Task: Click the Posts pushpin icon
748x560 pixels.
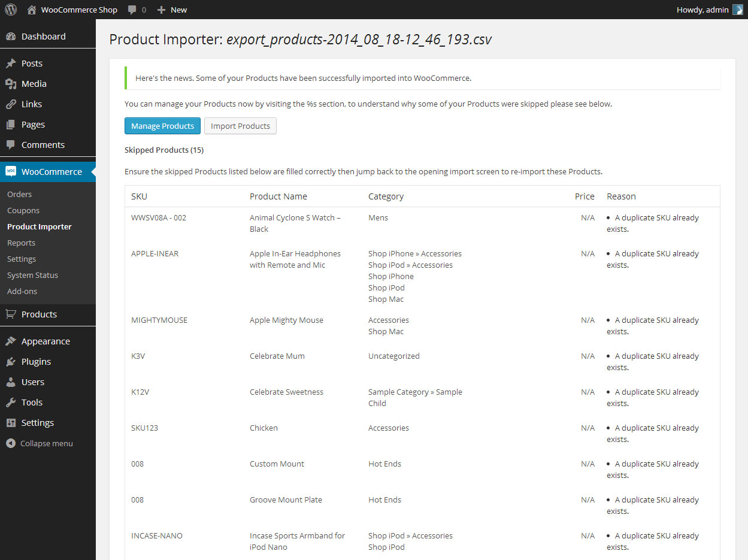Action: [11, 63]
